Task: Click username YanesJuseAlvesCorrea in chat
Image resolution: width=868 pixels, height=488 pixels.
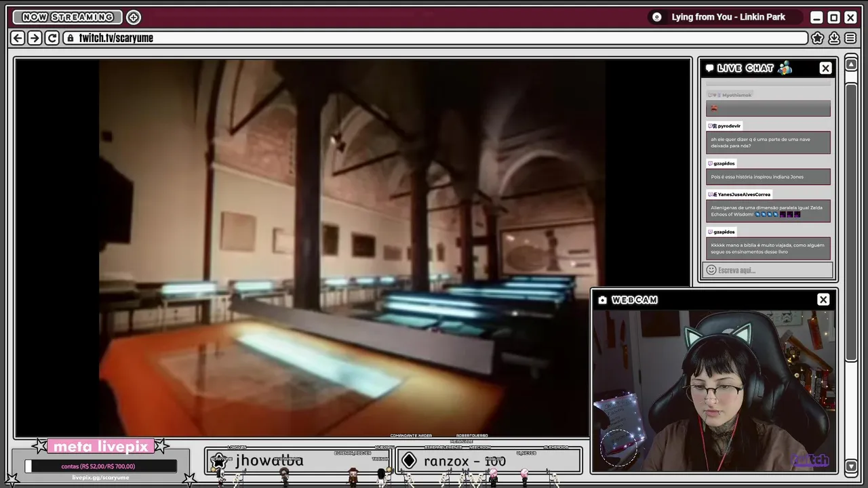Action: click(x=744, y=195)
